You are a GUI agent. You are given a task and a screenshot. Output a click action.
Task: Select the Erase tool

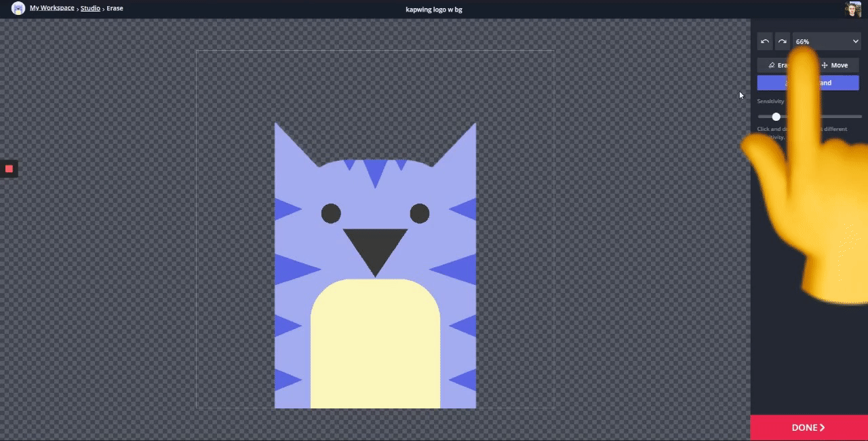[778, 65]
